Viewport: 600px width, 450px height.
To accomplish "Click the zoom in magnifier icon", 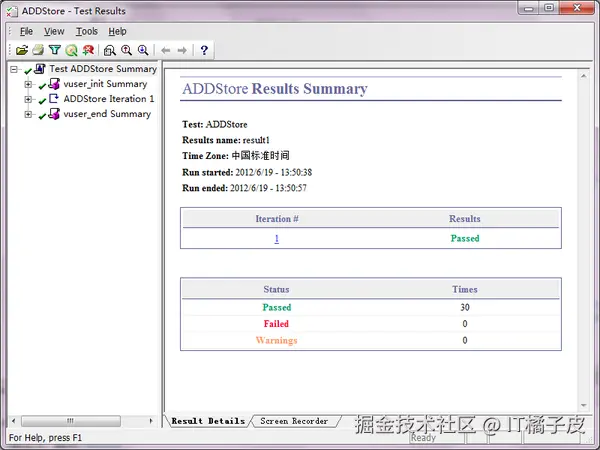I will (x=126, y=50).
